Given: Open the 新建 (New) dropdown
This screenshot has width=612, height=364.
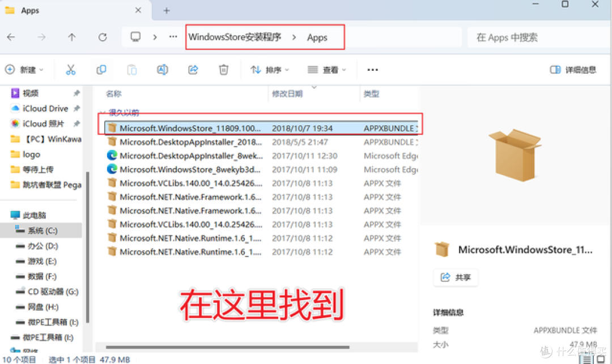Looking at the screenshot, I should click(x=25, y=70).
